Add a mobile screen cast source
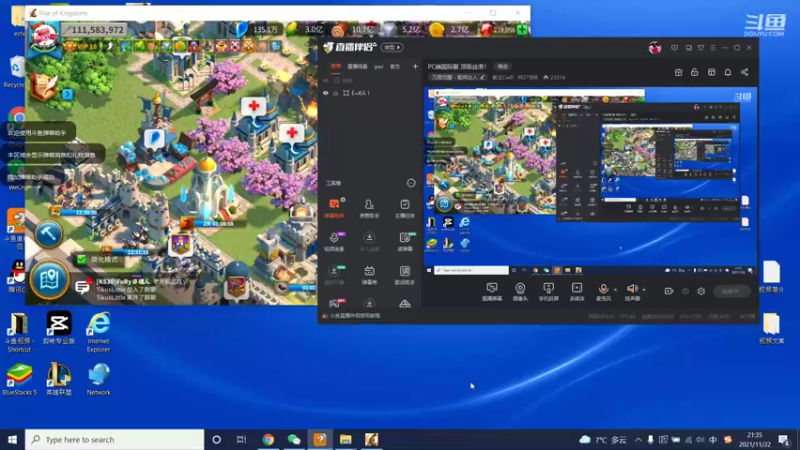 pyautogui.click(x=548, y=292)
